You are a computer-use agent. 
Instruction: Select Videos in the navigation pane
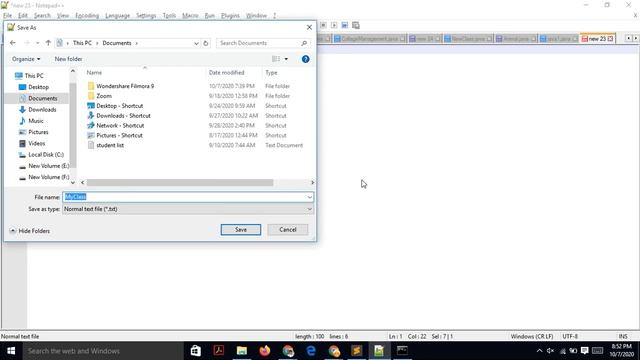(37, 143)
